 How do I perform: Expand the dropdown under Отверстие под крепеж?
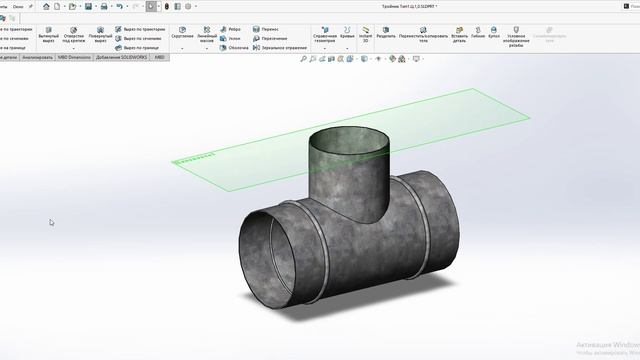73,49
